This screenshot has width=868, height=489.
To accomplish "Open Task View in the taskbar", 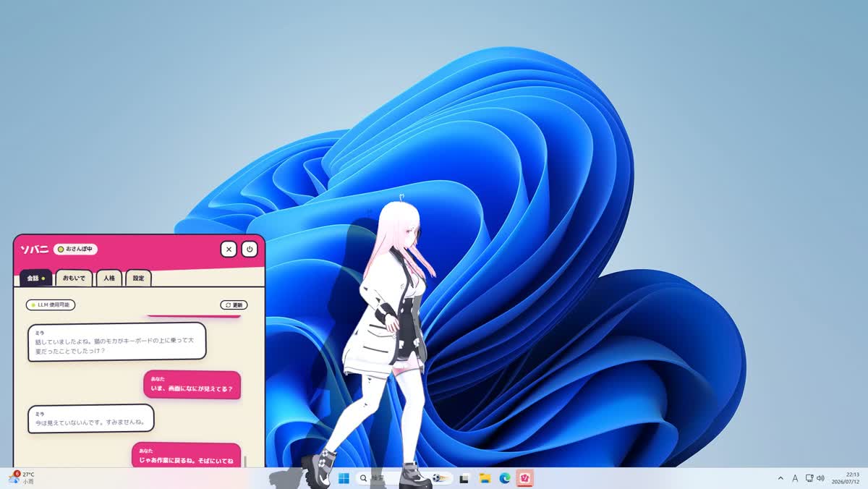I will [464, 478].
